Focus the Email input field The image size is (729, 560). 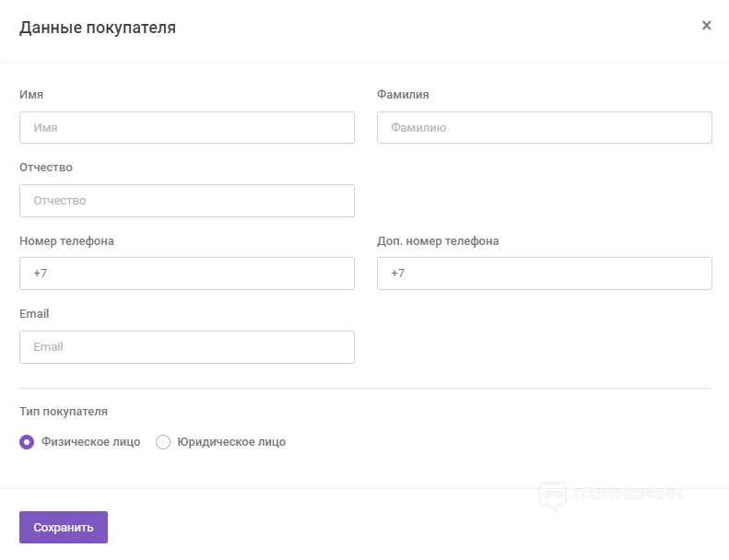187,347
